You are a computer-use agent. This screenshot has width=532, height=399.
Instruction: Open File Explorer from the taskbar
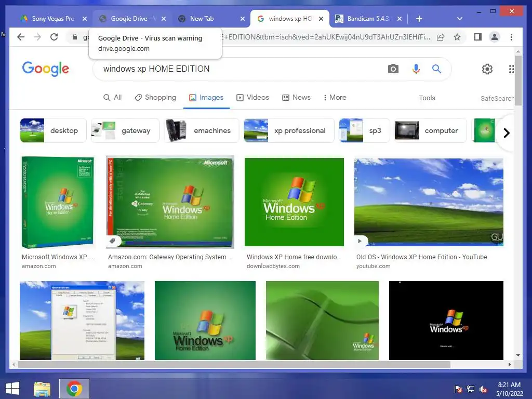(x=42, y=389)
